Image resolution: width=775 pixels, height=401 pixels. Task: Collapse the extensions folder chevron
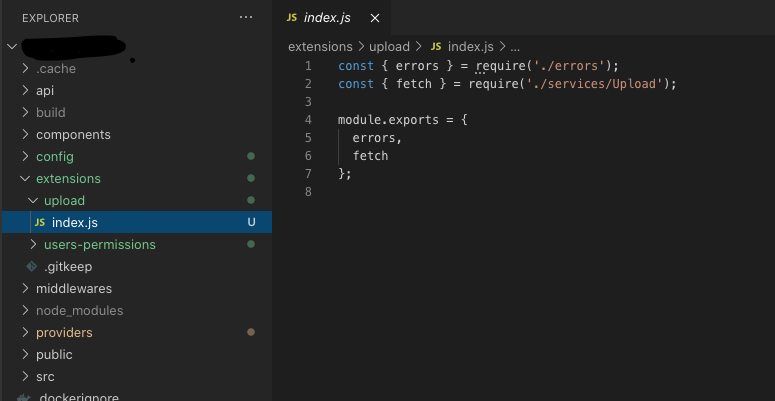25,178
